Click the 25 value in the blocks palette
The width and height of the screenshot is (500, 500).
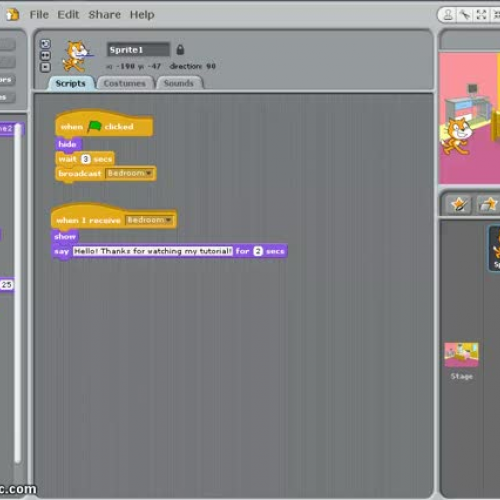[7, 285]
